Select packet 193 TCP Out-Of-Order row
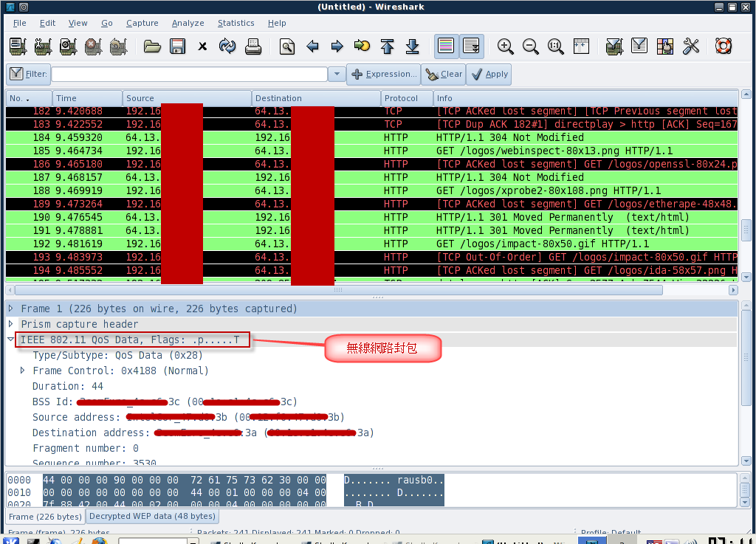This screenshot has width=756, height=544. (372, 258)
